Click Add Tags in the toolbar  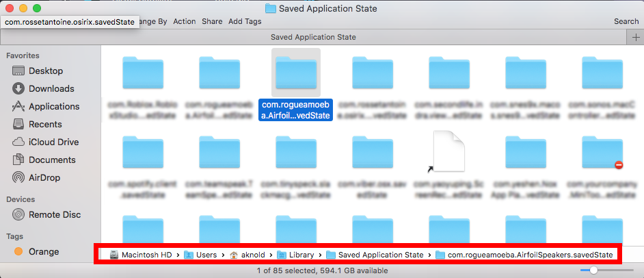click(x=245, y=21)
